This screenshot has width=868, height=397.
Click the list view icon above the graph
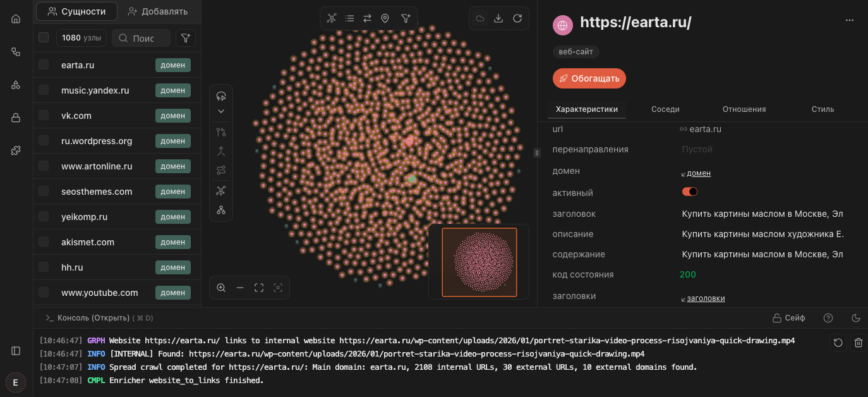349,18
